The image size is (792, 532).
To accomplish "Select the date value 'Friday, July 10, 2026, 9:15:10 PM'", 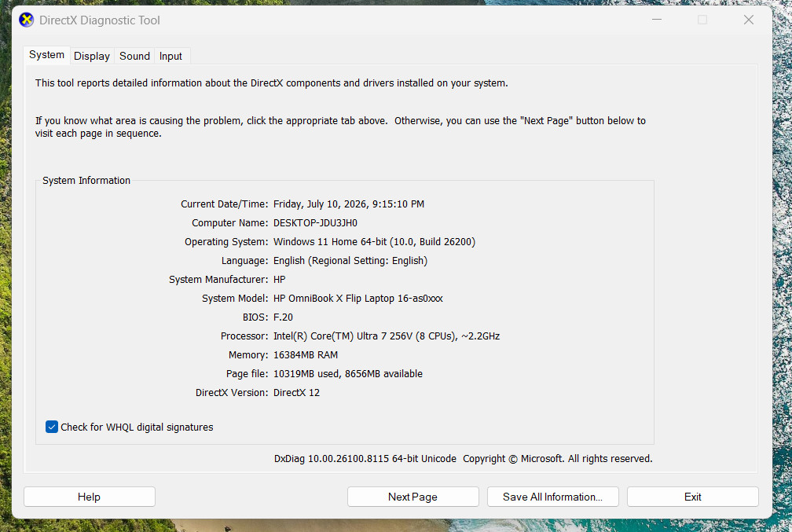I will 349,204.
